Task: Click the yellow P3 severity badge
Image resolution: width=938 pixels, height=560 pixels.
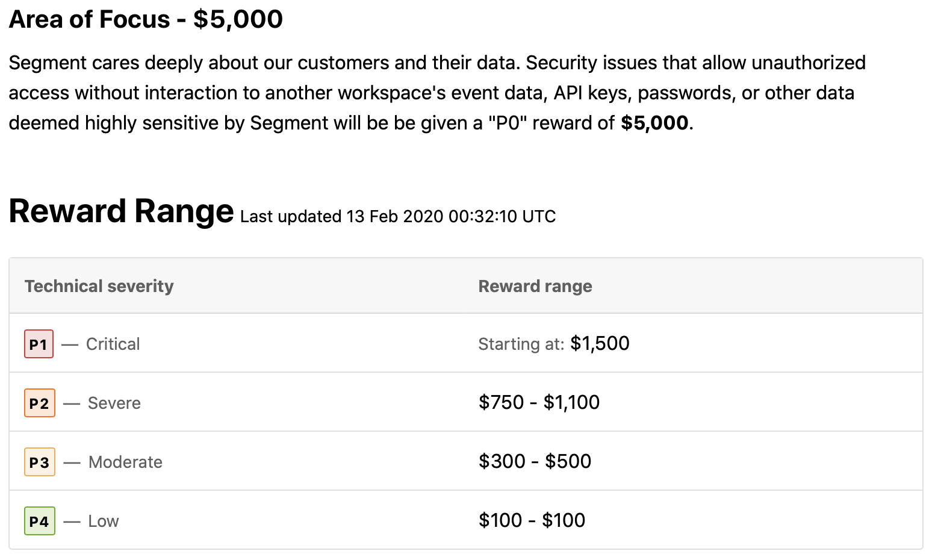Action: (40, 462)
